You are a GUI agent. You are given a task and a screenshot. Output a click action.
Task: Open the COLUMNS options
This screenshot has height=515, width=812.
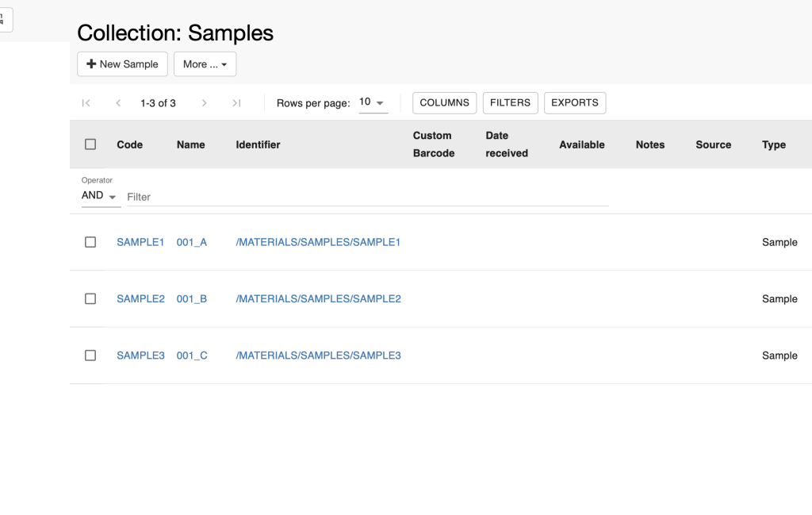click(x=444, y=103)
